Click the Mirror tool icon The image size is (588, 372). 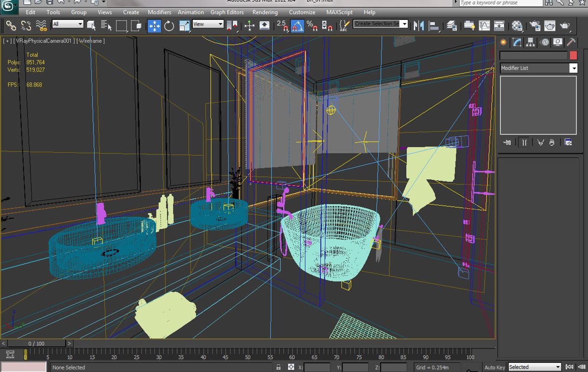point(419,25)
